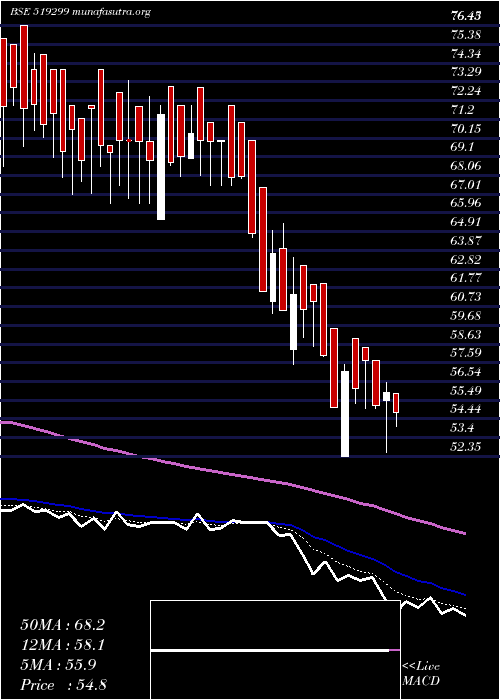Screen dimensions: 500x700
Task: Click the 73.29 price level label
Action: [467, 73]
